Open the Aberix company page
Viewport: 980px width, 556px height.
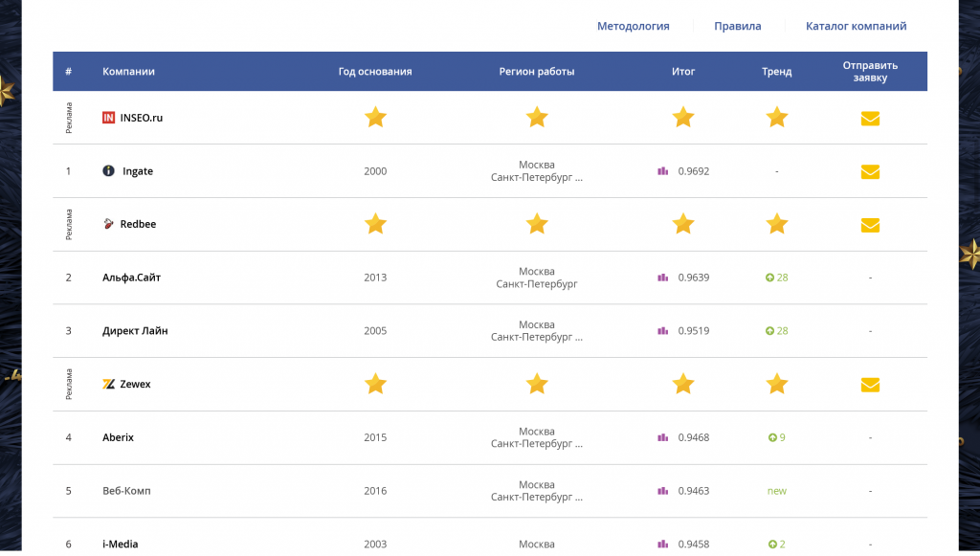(118, 437)
